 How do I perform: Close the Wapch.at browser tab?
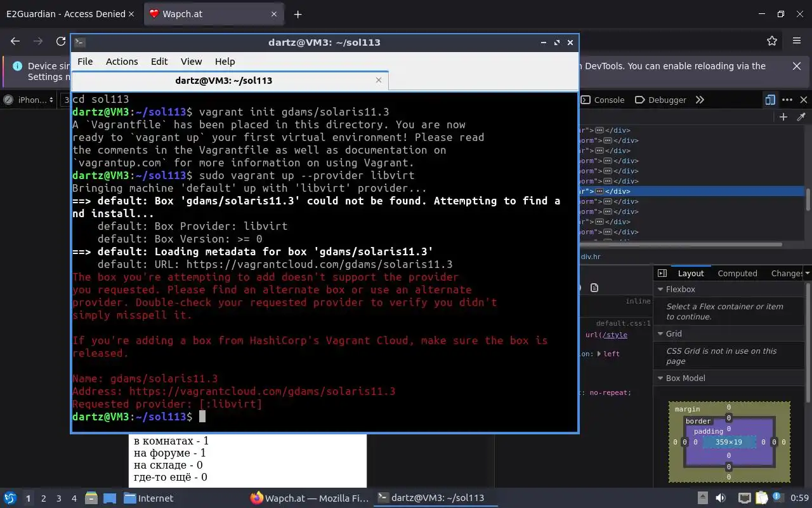click(x=273, y=14)
